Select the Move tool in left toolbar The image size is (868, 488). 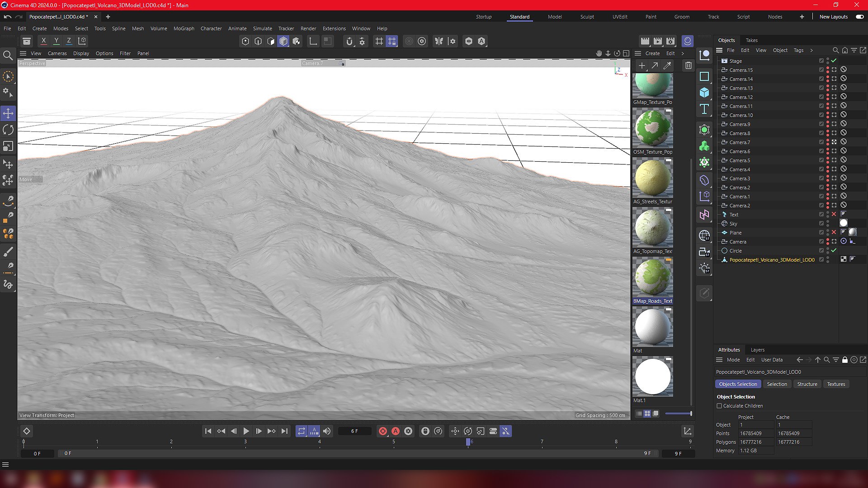tap(8, 113)
